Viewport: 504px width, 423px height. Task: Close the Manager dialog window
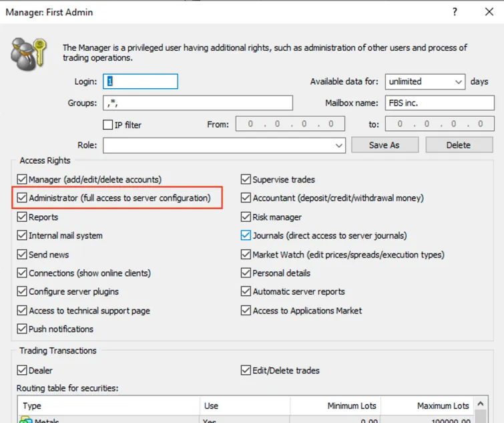pos(489,11)
